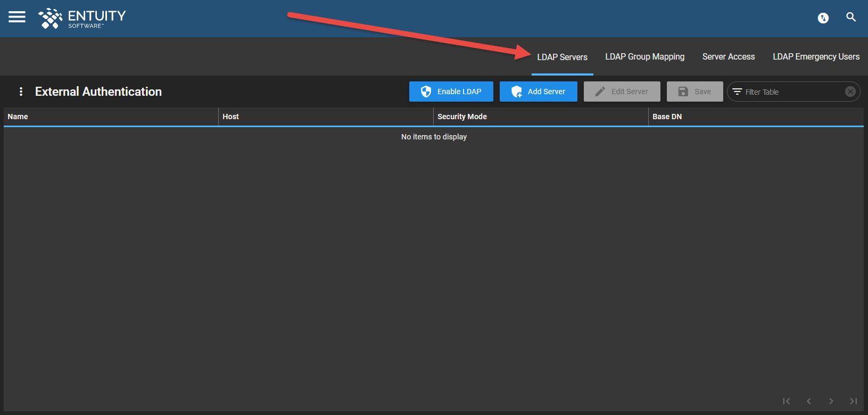
Task: Open the search magnifier icon
Action: pos(851,17)
